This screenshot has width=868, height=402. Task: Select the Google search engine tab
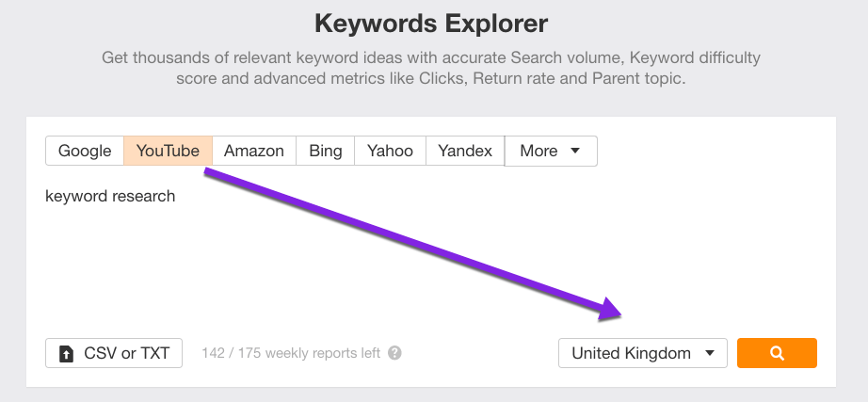coord(85,151)
